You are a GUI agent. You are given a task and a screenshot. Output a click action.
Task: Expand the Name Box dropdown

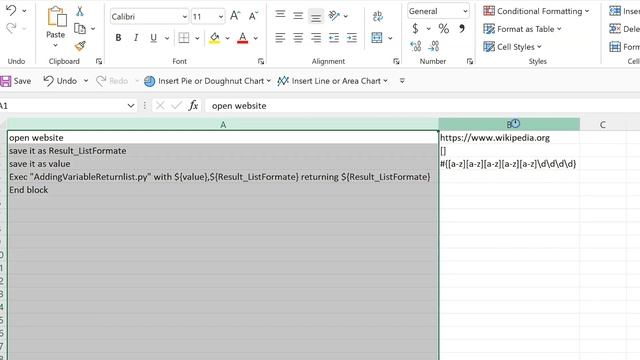click(x=131, y=106)
